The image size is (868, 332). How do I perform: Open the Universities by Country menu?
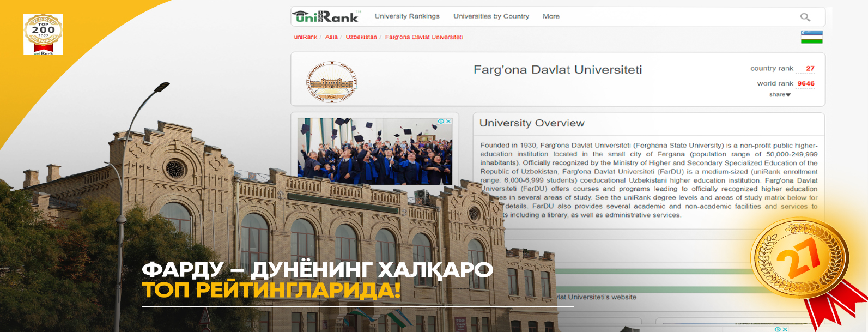pyautogui.click(x=491, y=16)
